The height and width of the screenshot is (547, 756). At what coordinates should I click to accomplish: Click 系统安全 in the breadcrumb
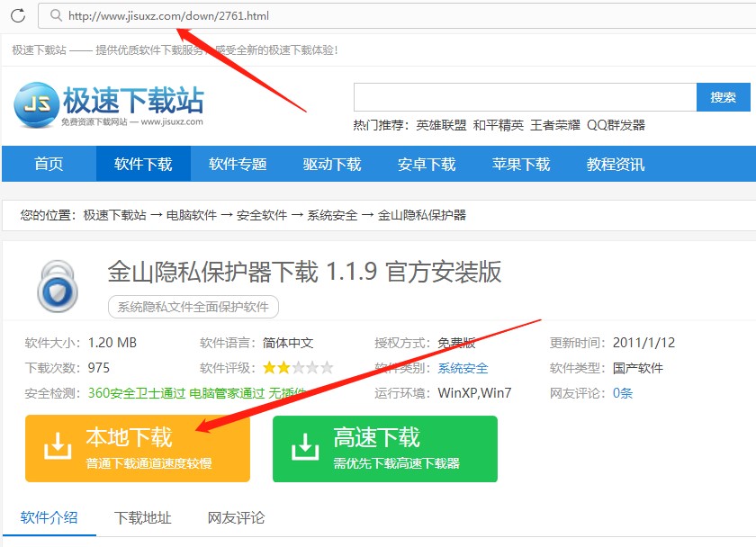click(332, 215)
